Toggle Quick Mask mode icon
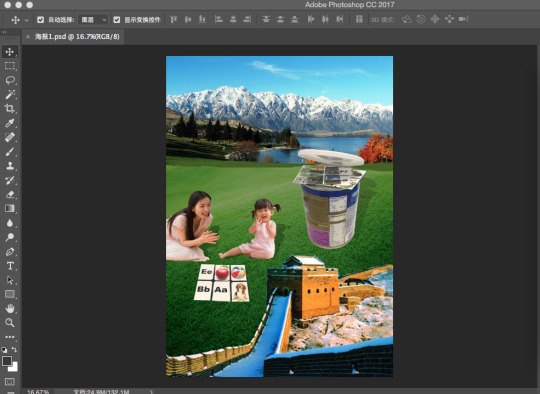 tap(10, 382)
